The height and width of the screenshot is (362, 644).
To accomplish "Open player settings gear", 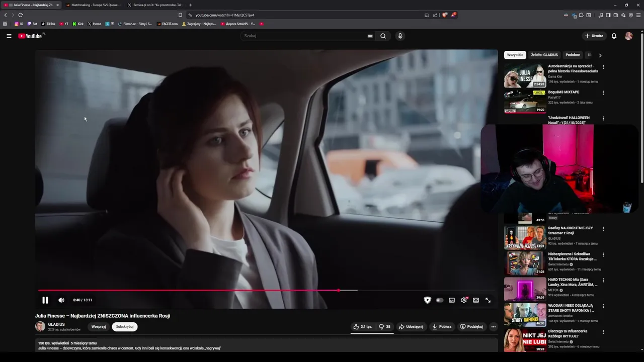I will [x=464, y=300].
